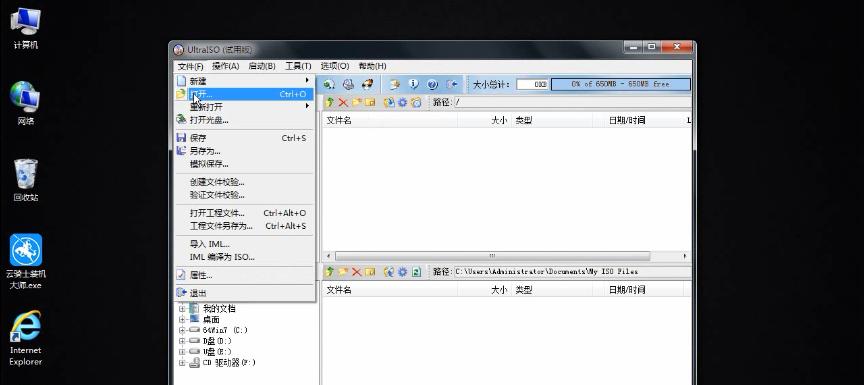Image resolution: width=864 pixels, height=385 pixels.
Task: Click the gear icon in upper ISO toolbar
Action: [403, 102]
